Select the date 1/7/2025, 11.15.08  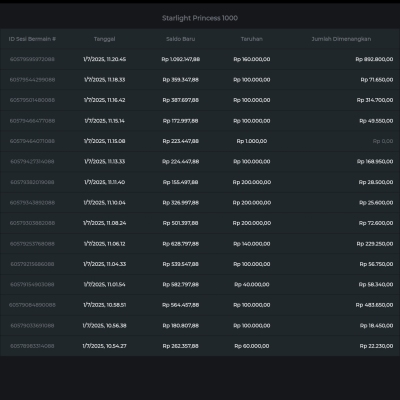[x=104, y=141]
